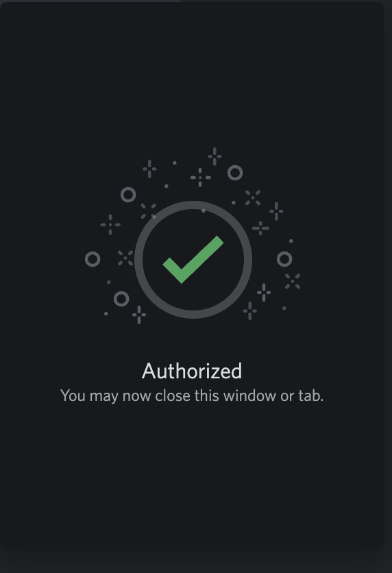
Task: Click the small ring directly right of the big circle
Action: point(284,259)
